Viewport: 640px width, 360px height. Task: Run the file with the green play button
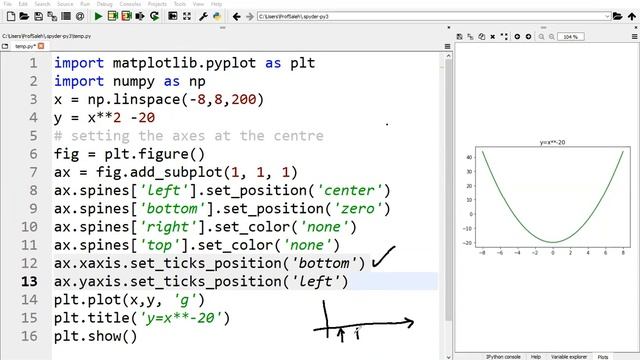click(98, 16)
